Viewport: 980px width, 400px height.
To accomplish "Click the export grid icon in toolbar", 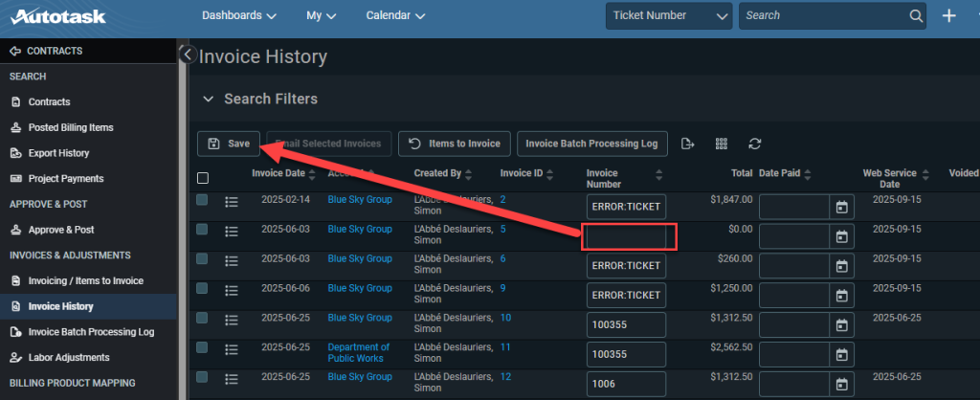I will point(687,144).
